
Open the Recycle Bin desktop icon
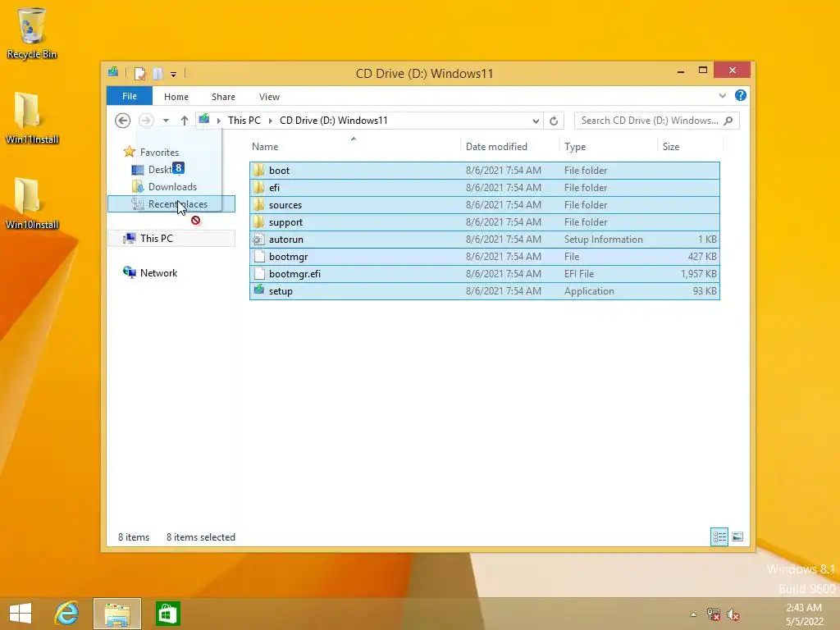pos(32,33)
